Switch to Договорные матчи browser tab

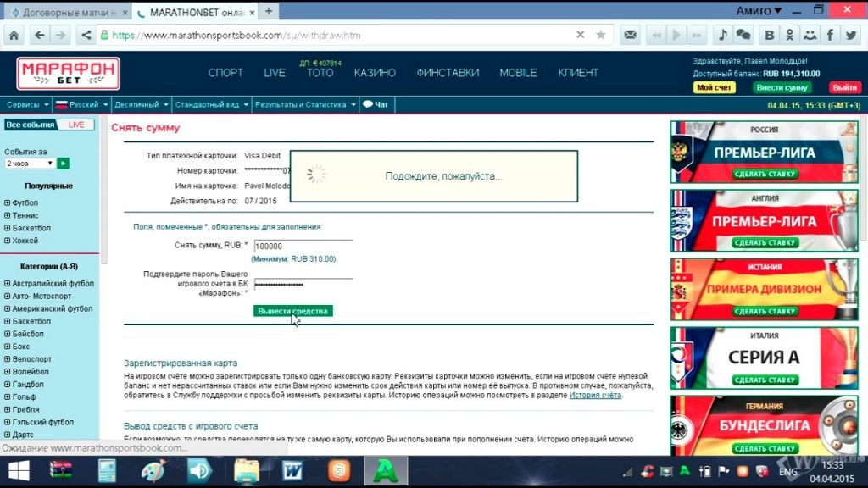[66, 12]
